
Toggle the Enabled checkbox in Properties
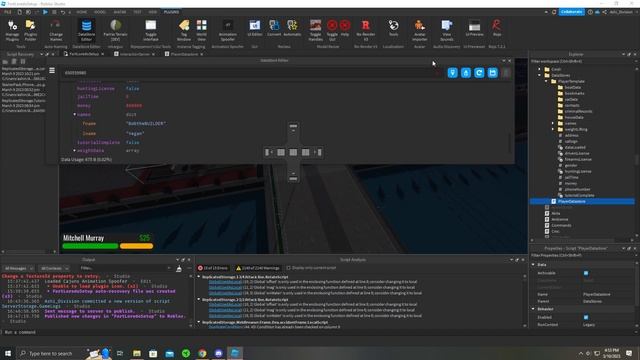pyautogui.click(x=586, y=317)
